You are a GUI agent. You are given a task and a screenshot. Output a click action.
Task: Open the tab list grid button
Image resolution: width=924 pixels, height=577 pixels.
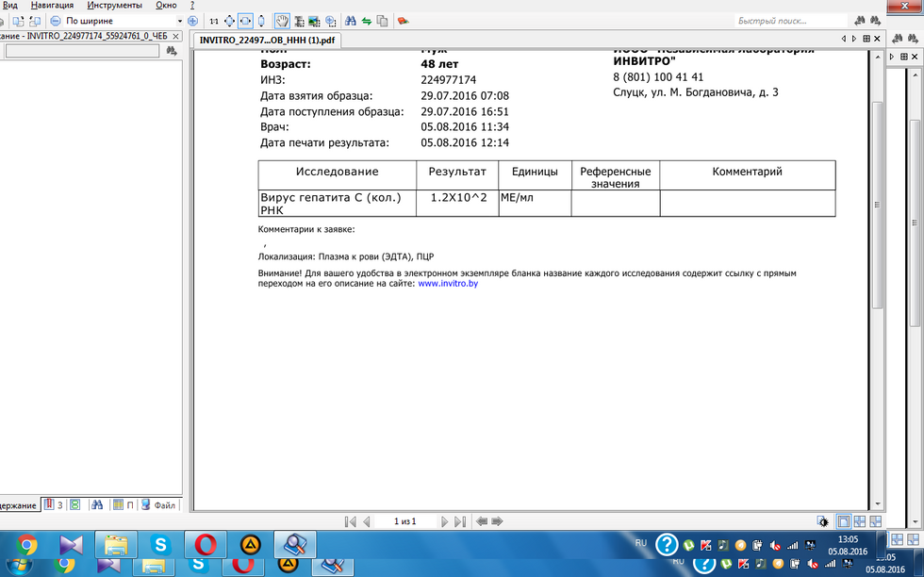pos(866,39)
